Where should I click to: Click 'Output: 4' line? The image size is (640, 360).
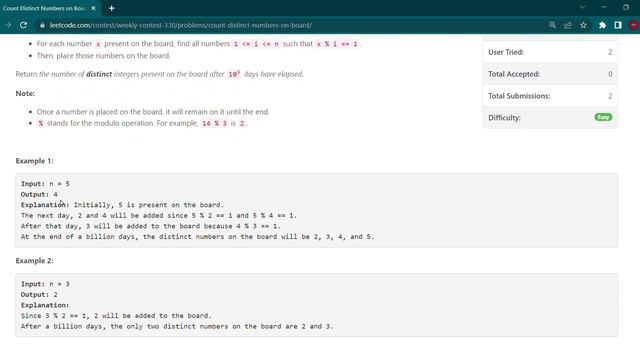(39, 194)
